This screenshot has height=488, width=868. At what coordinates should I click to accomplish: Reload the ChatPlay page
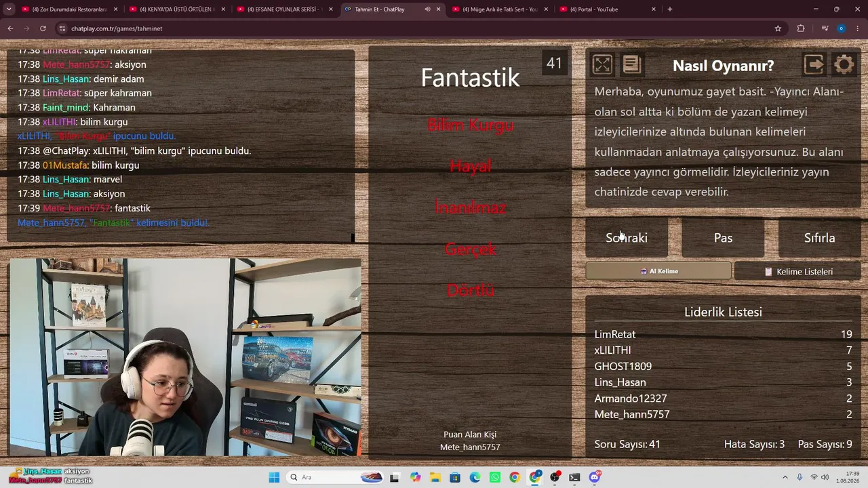tap(43, 28)
